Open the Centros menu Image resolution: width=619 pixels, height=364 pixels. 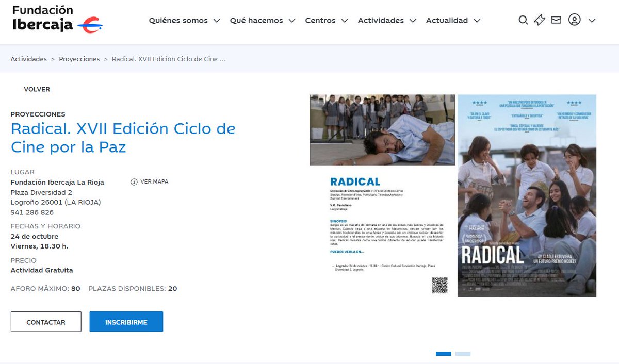tap(320, 20)
